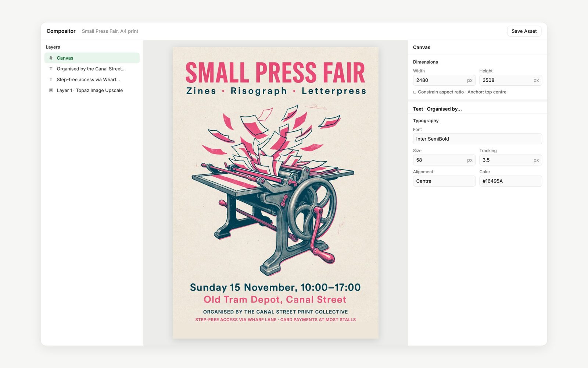Open the Font field showing Inter SemiBold
This screenshot has height=368, width=588.
(477, 139)
